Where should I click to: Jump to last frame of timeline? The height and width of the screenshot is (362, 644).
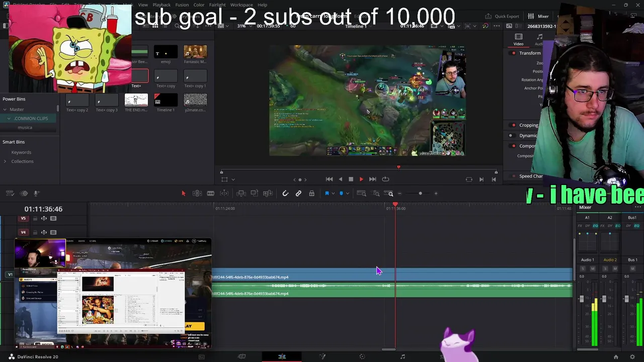372,179
